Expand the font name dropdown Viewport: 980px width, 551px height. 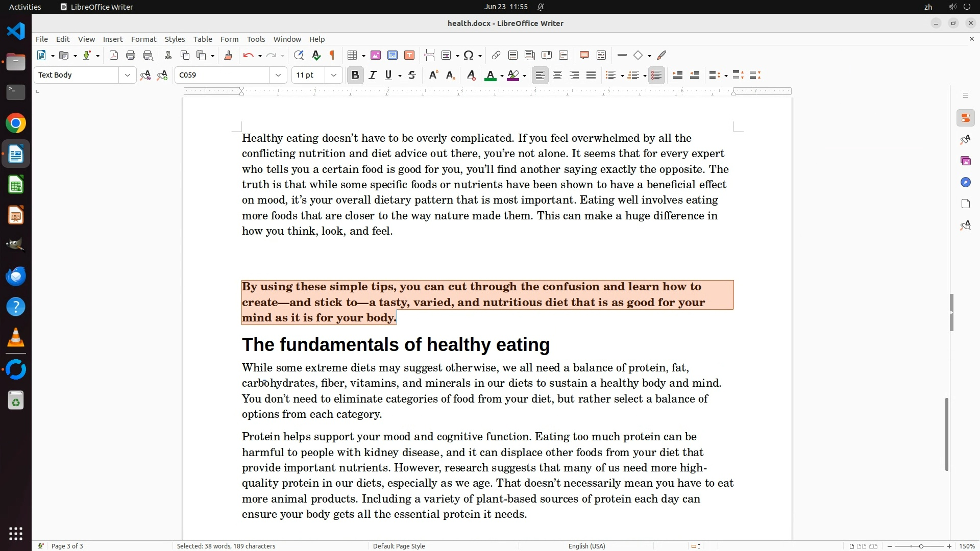[278, 76]
